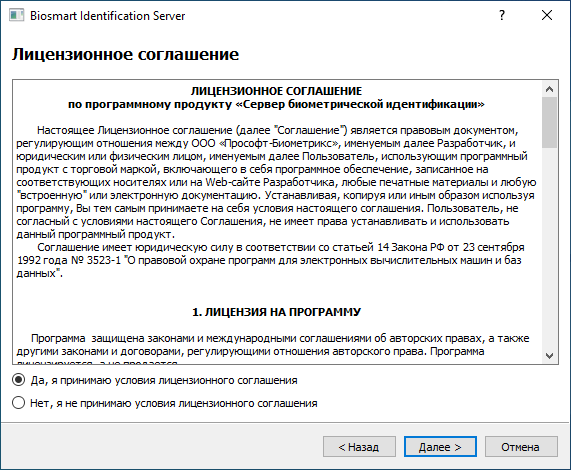The image size is (571, 470).
Task: Click the text '1992 года № 3523-1'
Action: pos(69,260)
